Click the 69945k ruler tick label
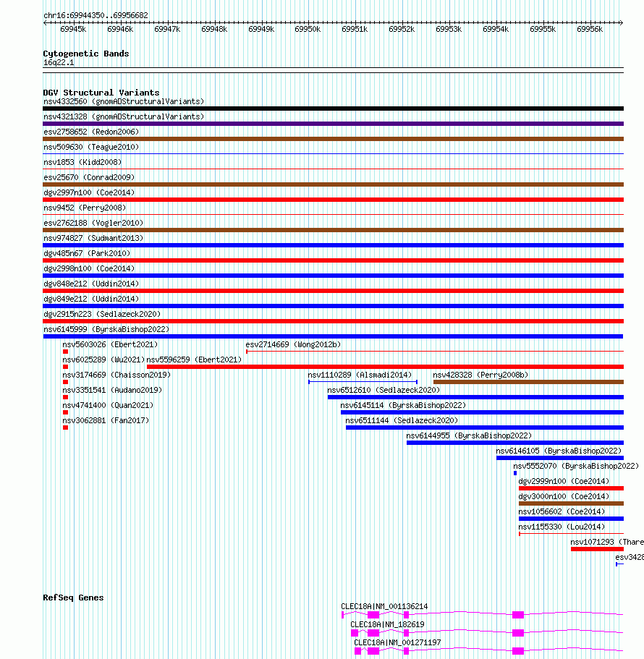 [x=73, y=29]
